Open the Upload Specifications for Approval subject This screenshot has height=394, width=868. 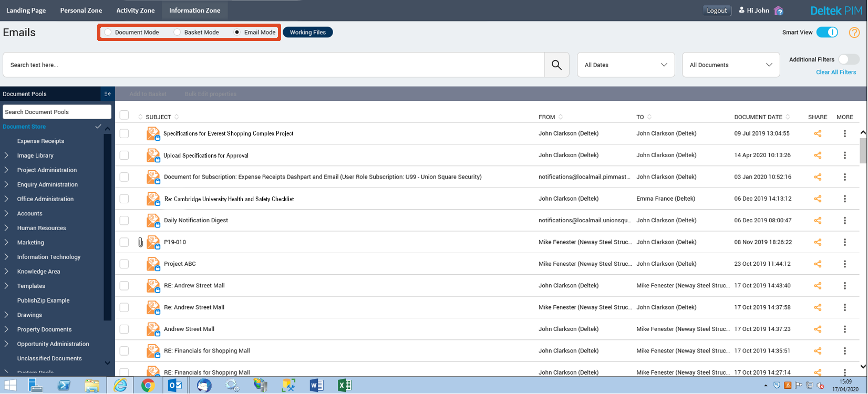pos(206,155)
